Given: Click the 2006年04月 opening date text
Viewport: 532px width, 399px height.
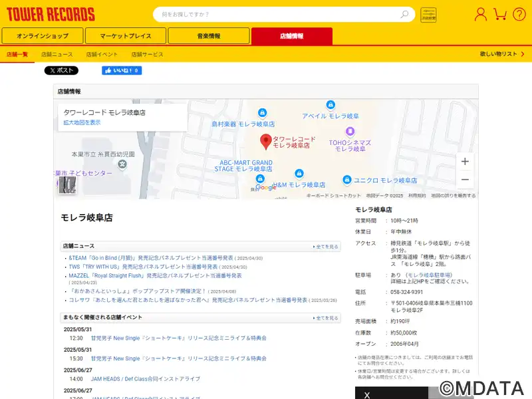Looking at the screenshot, I should point(404,344).
